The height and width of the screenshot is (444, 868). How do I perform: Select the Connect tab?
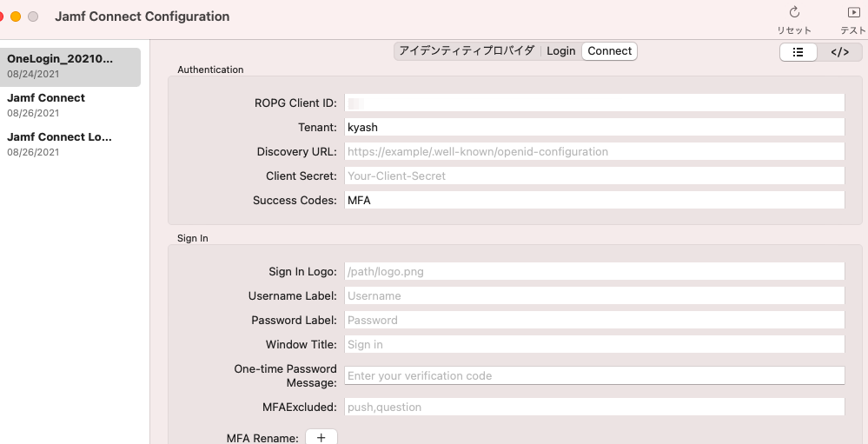(609, 51)
